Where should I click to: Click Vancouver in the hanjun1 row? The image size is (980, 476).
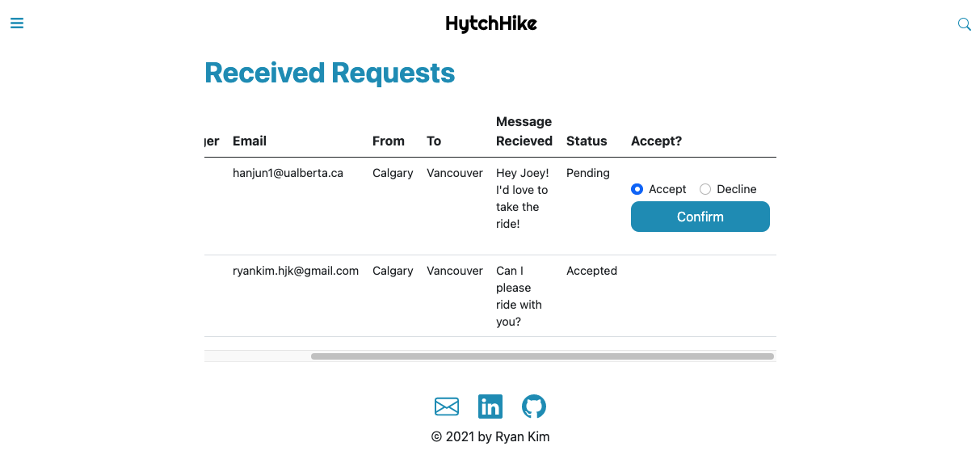[455, 173]
